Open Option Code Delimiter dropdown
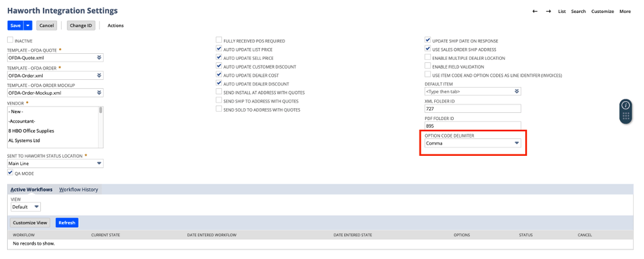The image size is (644, 259). point(473,143)
